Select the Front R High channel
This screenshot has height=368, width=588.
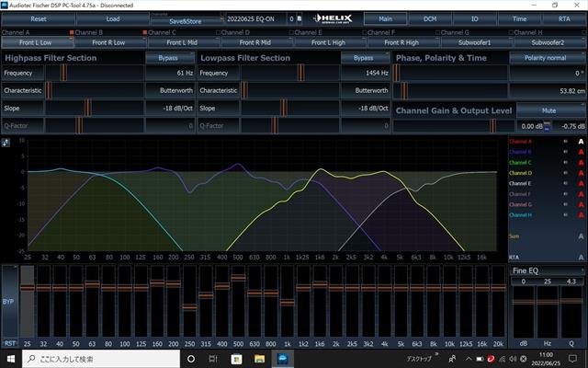pos(401,42)
